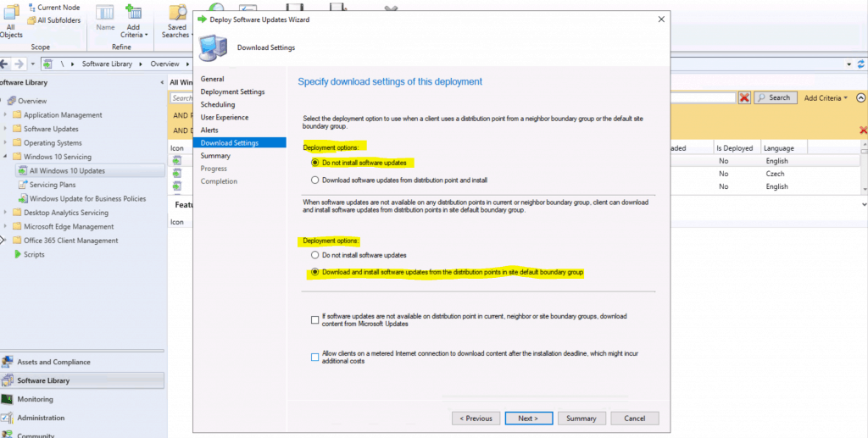This screenshot has width=868, height=438.
Task: Open Add Criteria dropdown beside Search
Action: [826, 98]
